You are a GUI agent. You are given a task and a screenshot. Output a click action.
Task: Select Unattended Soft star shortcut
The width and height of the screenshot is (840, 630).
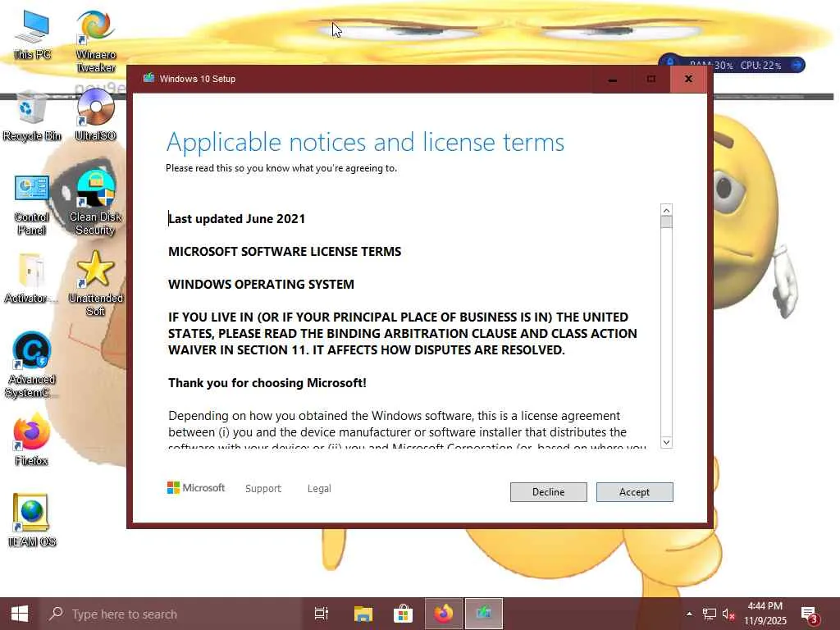tap(95, 284)
